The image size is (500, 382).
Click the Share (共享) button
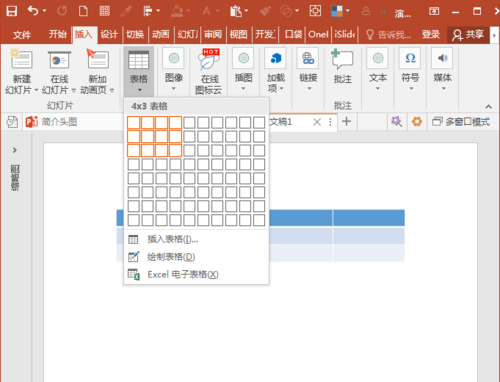(x=468, y=34)
